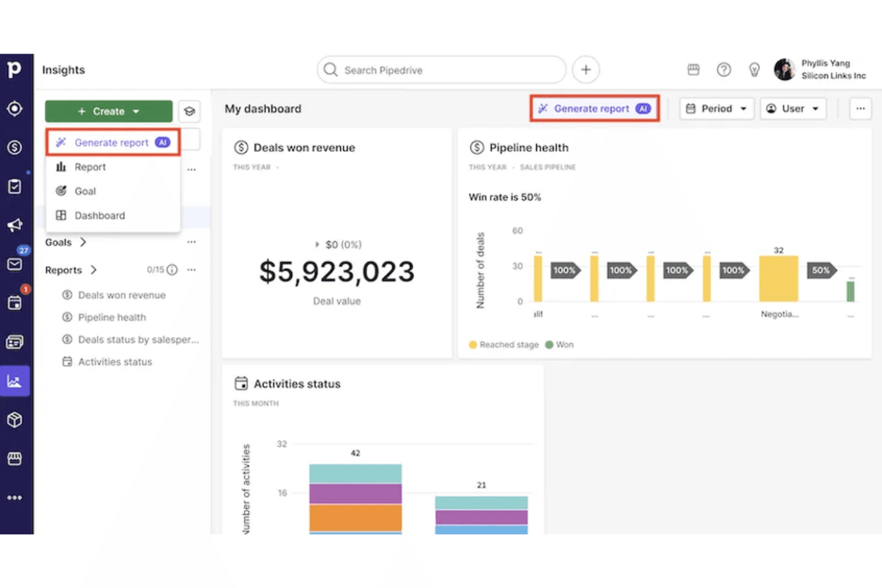Open Projects from the checkmark sidebar icon

(x=14, y=186)
